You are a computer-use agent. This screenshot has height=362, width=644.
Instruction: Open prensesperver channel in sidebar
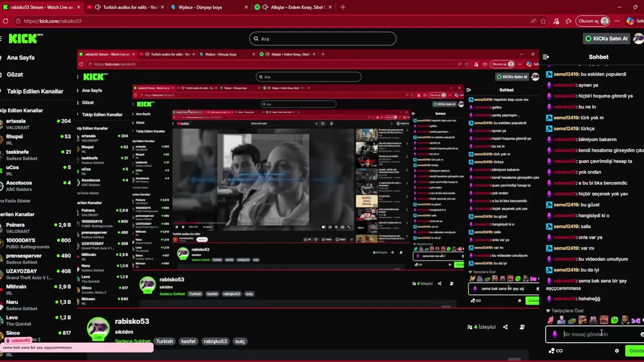[x=35, y=259]
